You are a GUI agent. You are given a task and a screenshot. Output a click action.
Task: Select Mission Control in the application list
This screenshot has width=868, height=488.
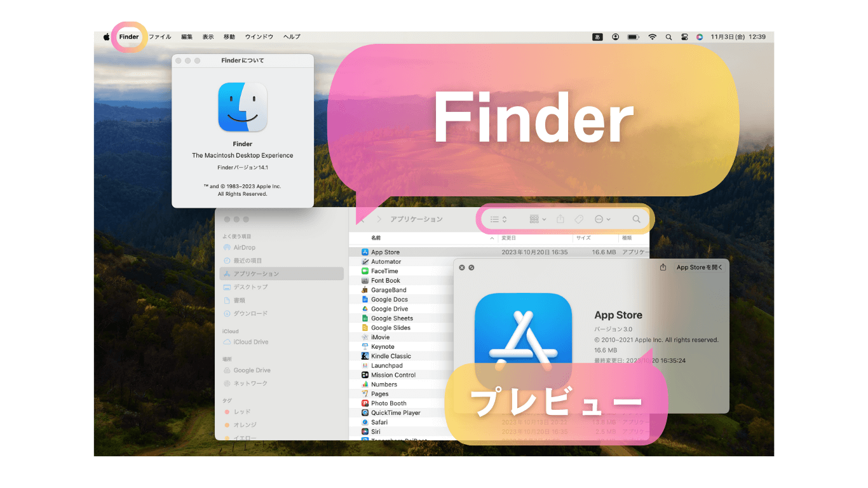point(393,375)
